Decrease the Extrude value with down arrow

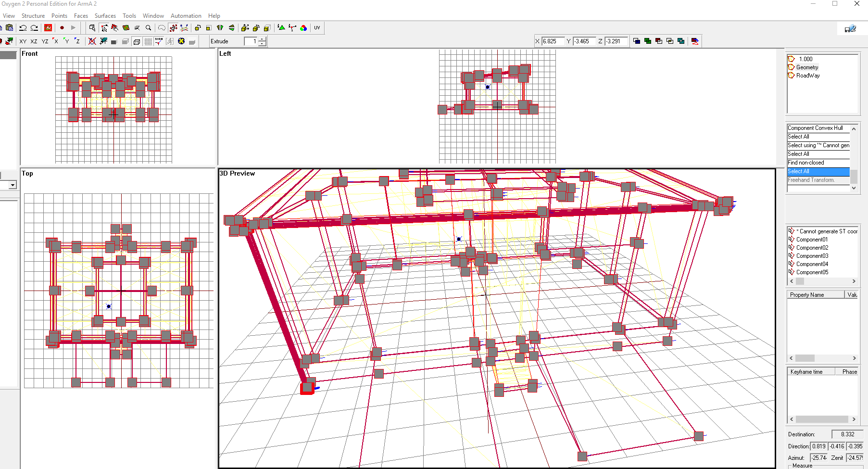tap(263, 44)
